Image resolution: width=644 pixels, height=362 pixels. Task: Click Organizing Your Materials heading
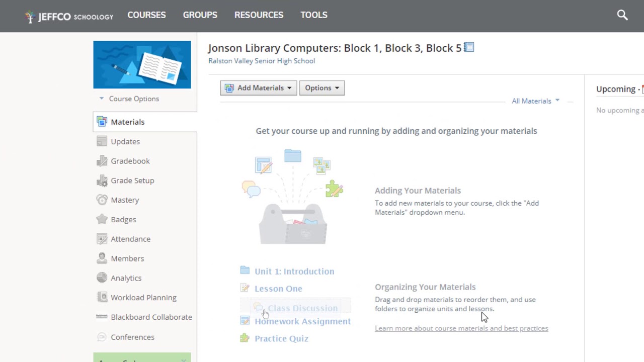coord(425,287)
